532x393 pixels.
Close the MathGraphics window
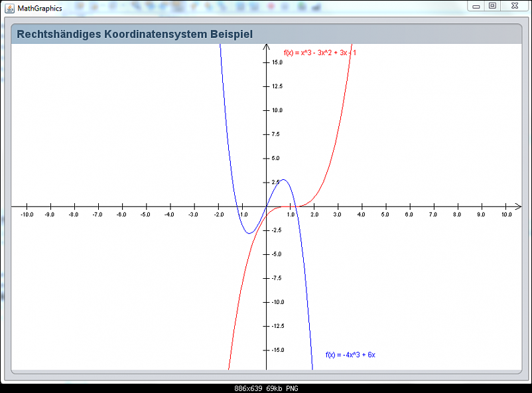click(x=513, y=6)
